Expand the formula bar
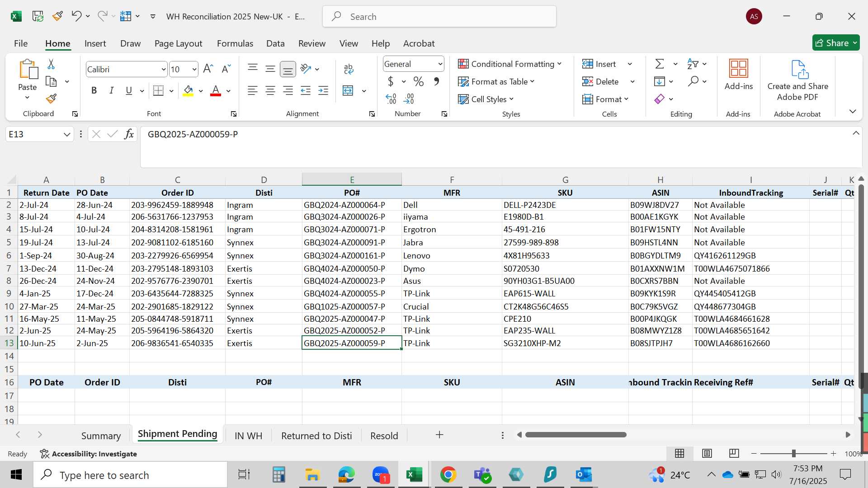This screenshot has height=488, width=868. pyautogui.click(x=856, y=133)
